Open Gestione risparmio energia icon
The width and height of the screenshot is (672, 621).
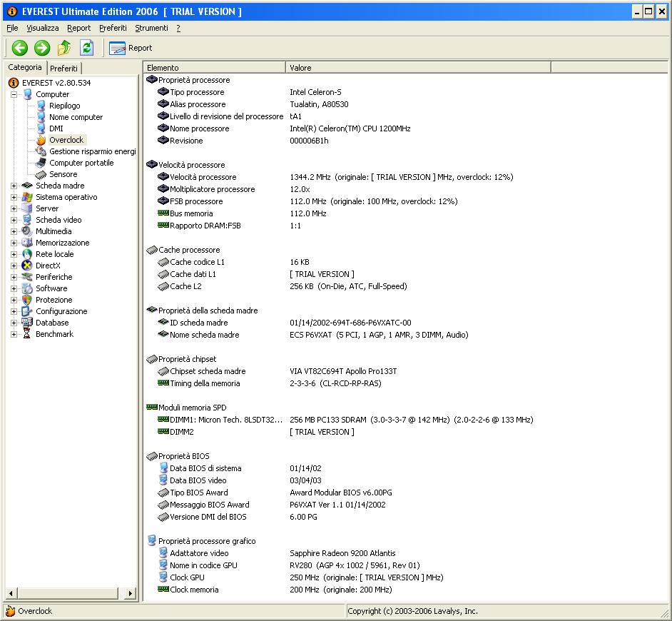(x=41, y=151)
